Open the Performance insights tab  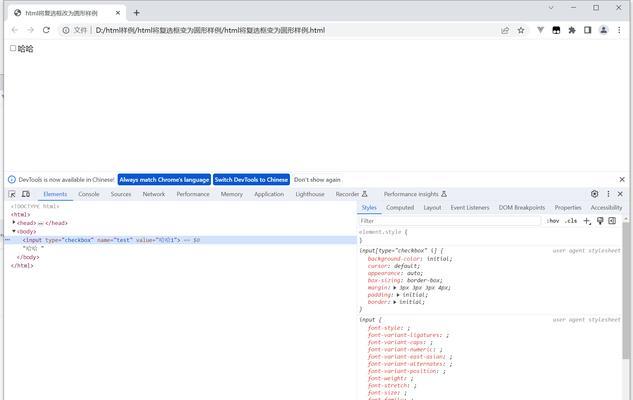point(415,194)
